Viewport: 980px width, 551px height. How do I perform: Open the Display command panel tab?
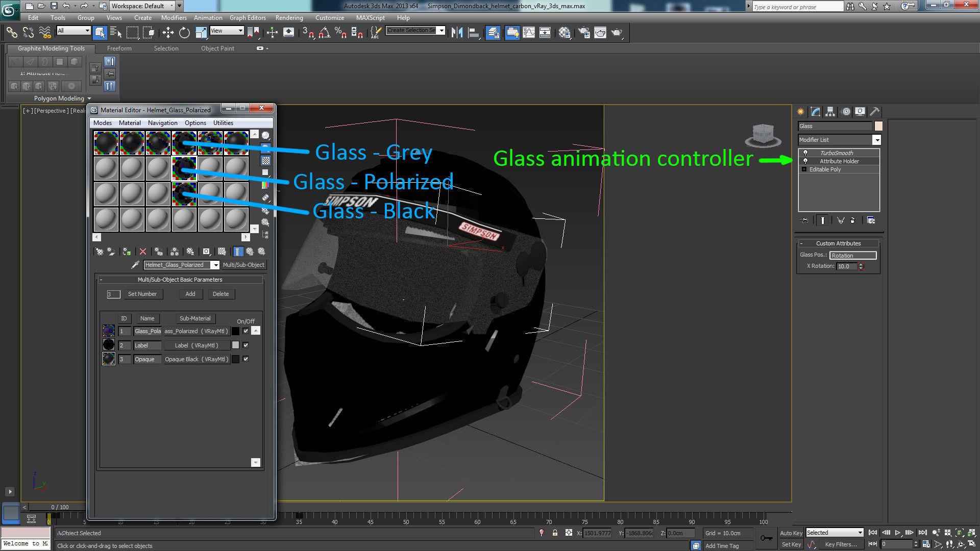(860, 111)
